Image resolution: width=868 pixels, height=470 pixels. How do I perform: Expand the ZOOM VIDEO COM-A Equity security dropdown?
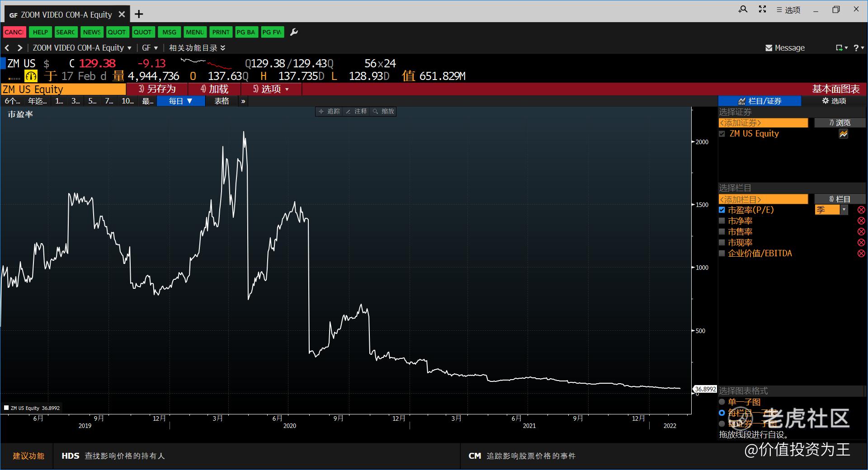pyautogui.click(x=82, y=48)
